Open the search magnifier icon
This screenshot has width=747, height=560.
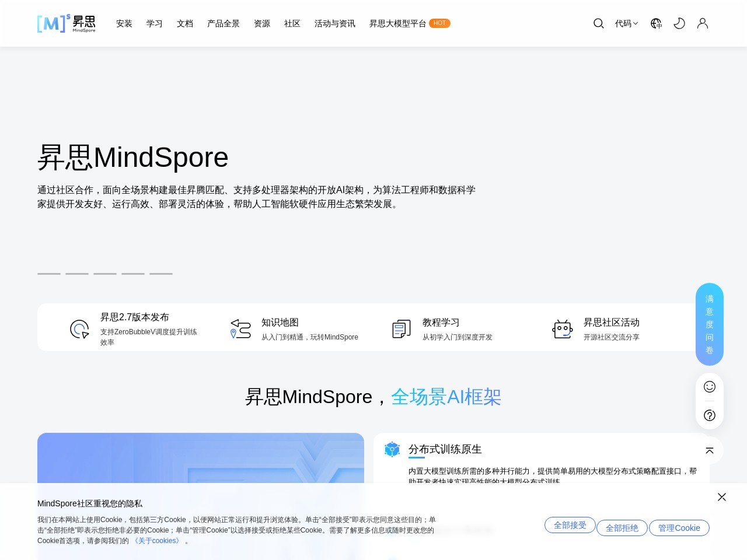598,23
